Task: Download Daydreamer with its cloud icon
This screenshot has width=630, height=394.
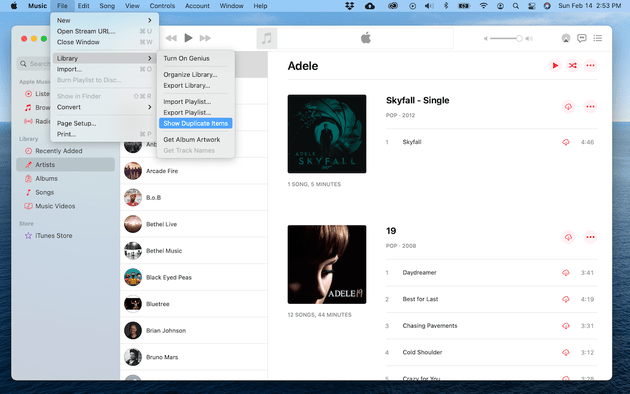Action: [x=566, y=273]
